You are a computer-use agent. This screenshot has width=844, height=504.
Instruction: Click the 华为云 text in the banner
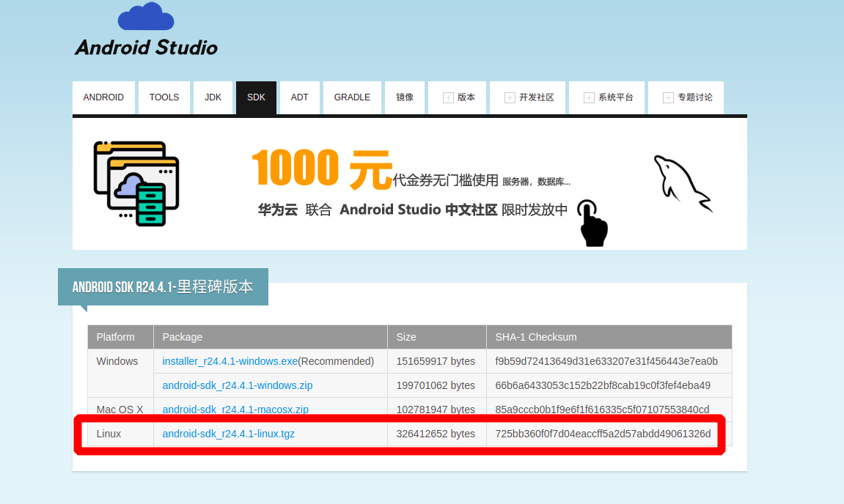[x=278, y=210]
